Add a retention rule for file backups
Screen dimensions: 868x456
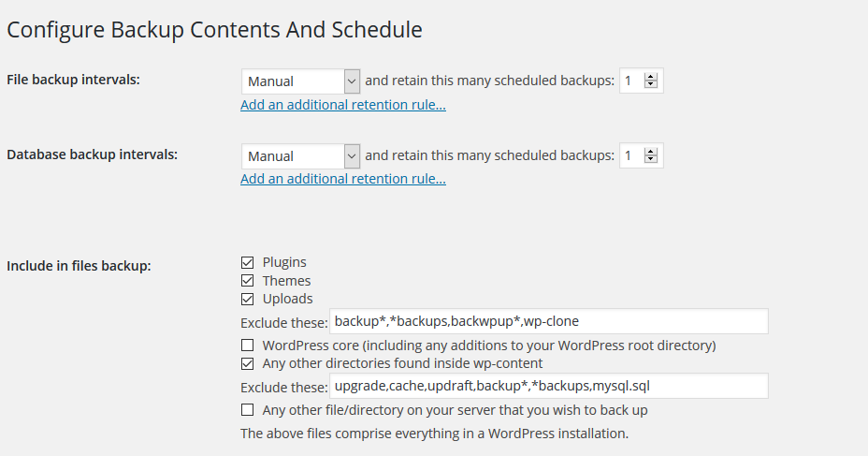tap(343, 105)
